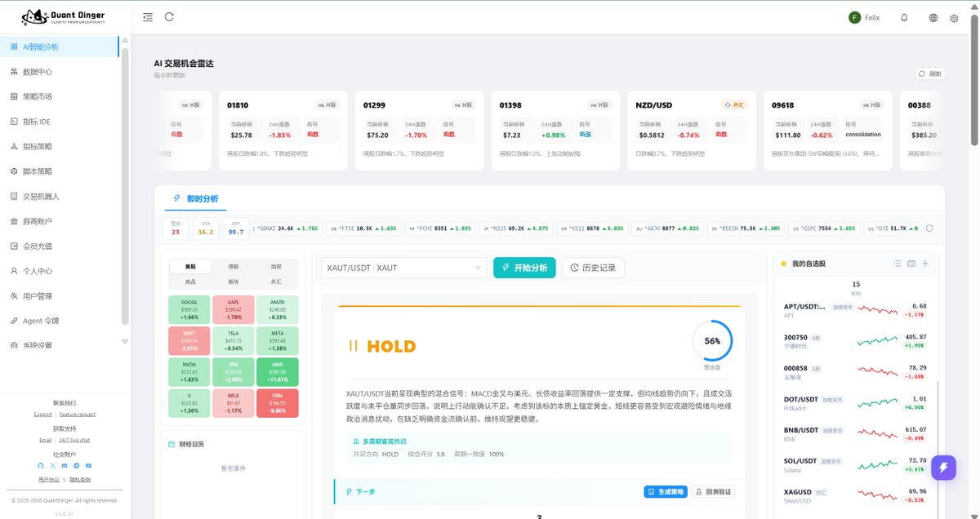Navigate to 指标策略

point(59,146)
